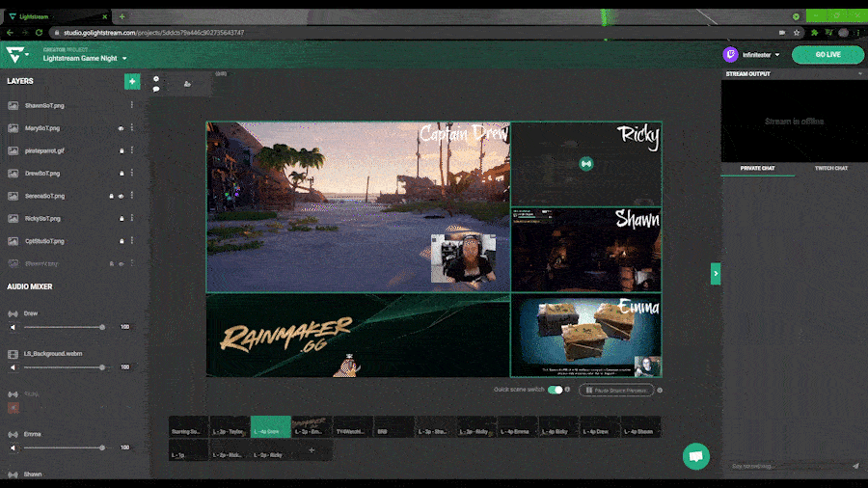Viewport: 868px width, 488px height.
Task: Unlock the pirateparrot.gif layer lock icon
Action: click(x=122, y=150)
